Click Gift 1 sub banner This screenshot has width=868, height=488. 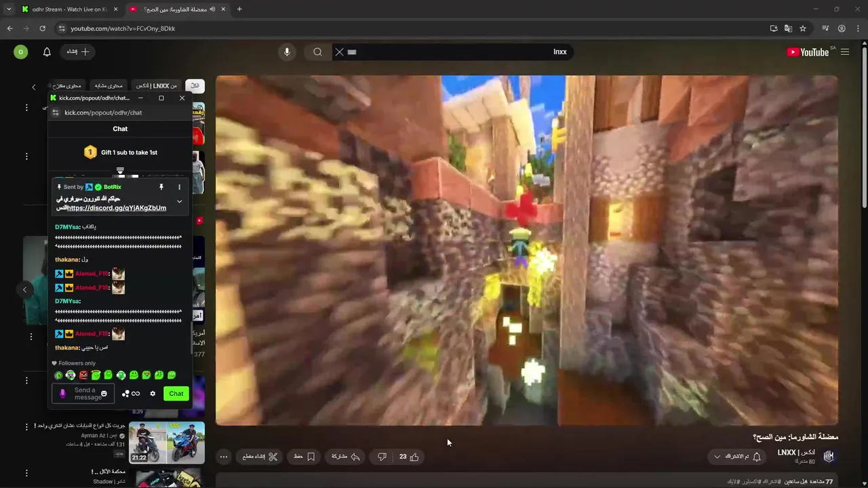pos(120,152)
